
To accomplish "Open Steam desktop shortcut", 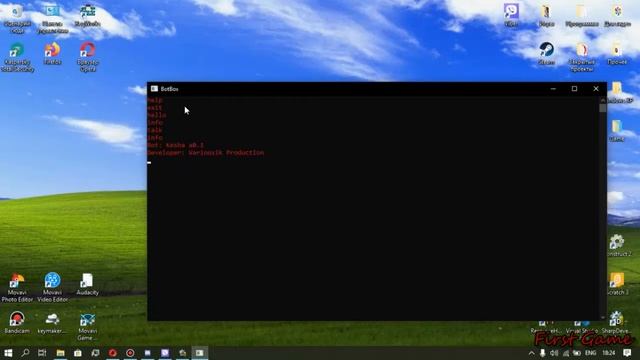I will click(x=546, y=54).
